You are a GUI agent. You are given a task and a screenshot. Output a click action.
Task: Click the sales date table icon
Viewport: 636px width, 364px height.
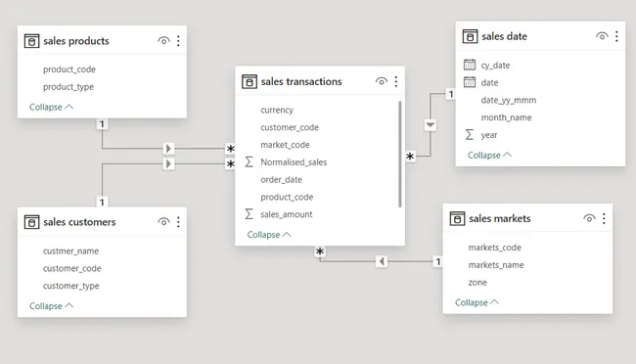pyautogui.click(x=470, y=36)
